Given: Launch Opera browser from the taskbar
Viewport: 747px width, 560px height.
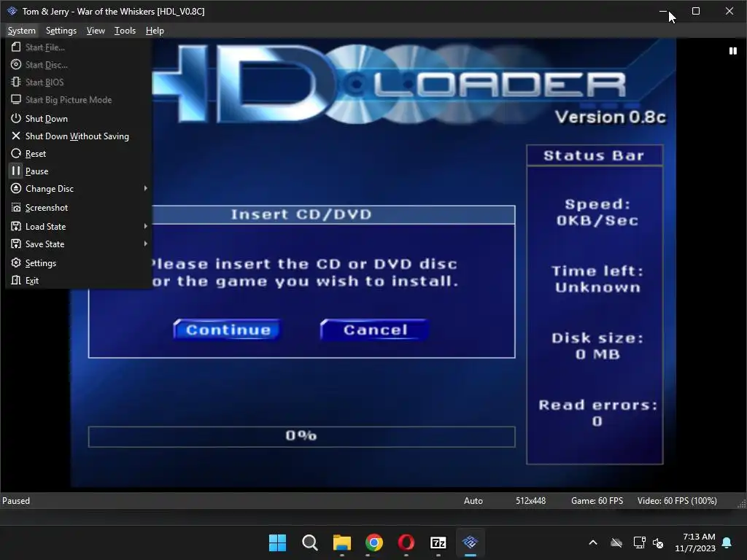Looking at the screenshot, I should (406, 542).
